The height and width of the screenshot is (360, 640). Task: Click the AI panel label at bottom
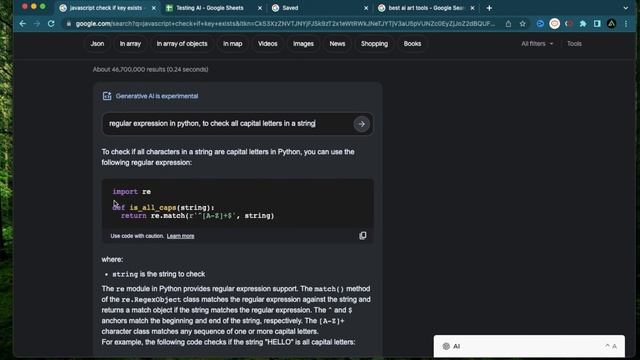(456, 346)
